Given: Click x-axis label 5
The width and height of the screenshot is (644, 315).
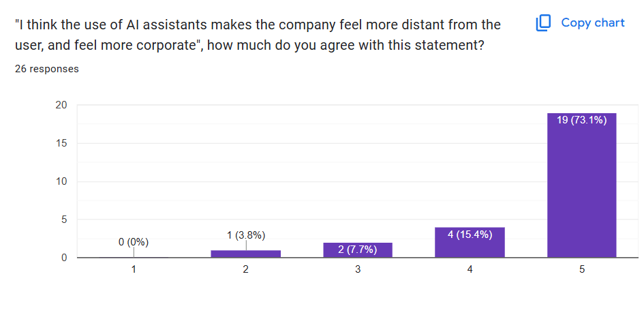Looking at the screenshot, I should (581, 269).
